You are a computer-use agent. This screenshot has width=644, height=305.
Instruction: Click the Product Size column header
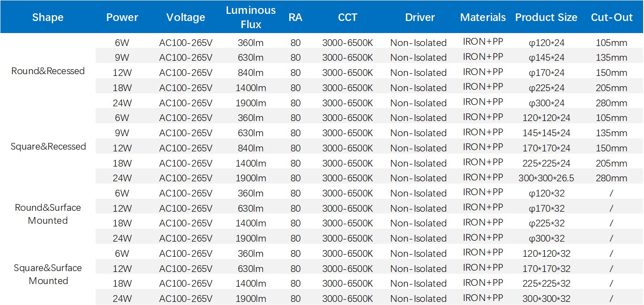(x=546, y=17)
